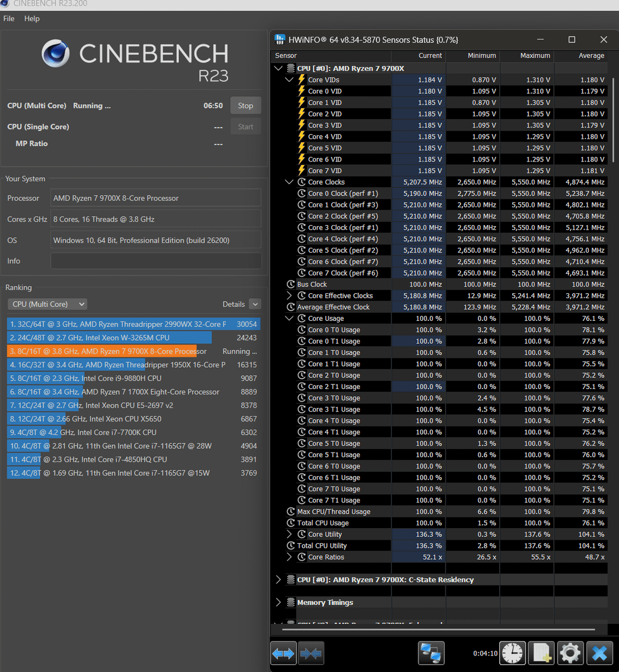Viewport: 619px width, 672px height.
Task: Open the remote network monitoring icon
Action: (x=431, y=653)
